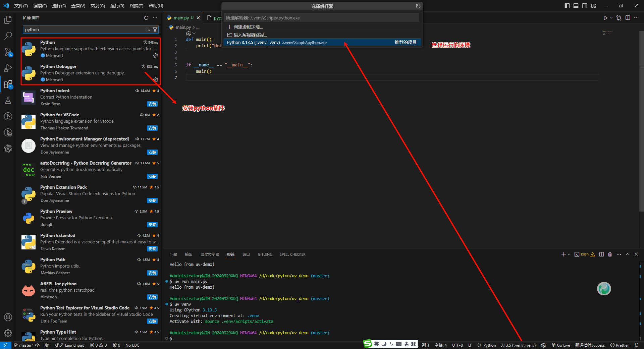This screenshot has width=644, height=349.
Task: Refresh the interpreter list in picker
Action: [418, 6]
